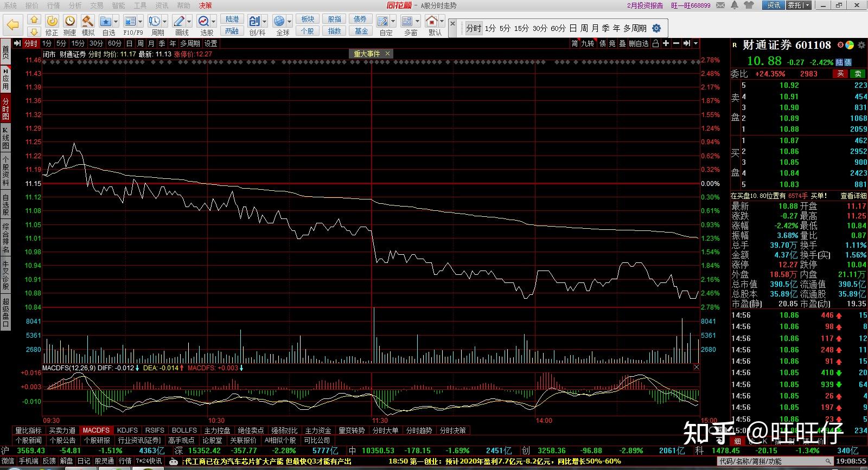Expand the 周期 period dropdown arrow
The width and height of the screenshot is (868, 470).
tap(165, 22)
